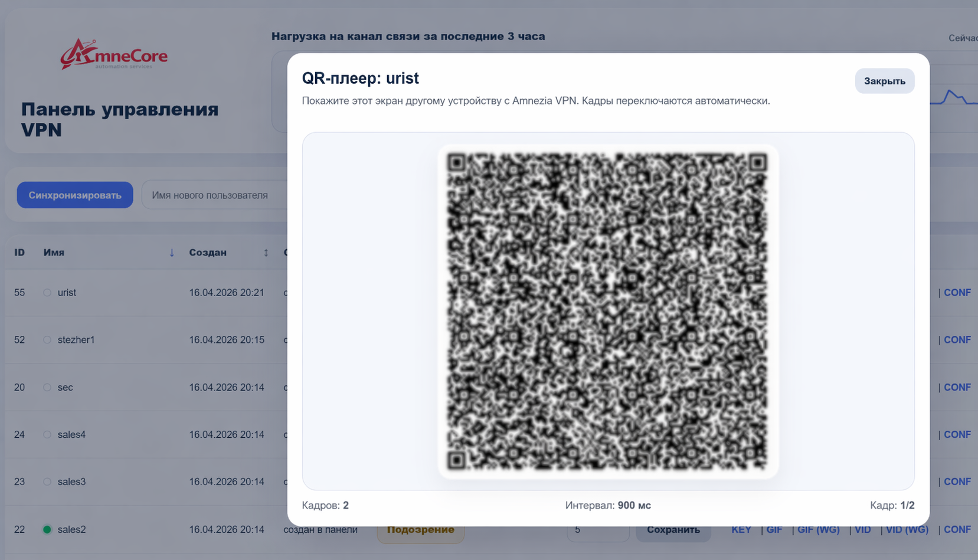Open the CONF link in the sales4 row

pos(957,435)
